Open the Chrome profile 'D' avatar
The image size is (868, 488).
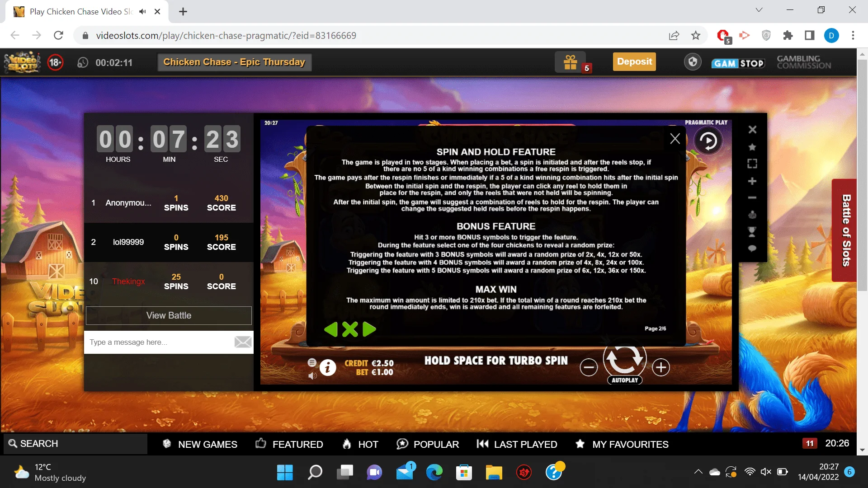[x=831, y=35]
